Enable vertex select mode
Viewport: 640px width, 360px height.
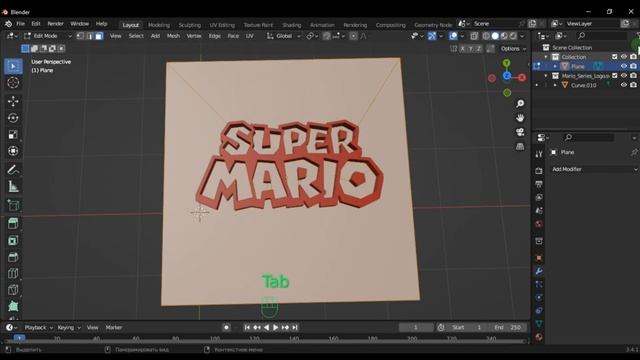[80, 36]
